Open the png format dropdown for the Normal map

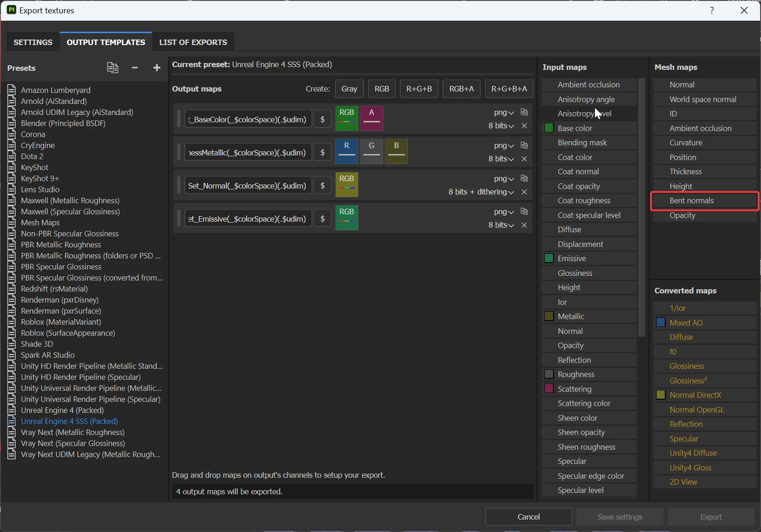coord(504,178)
